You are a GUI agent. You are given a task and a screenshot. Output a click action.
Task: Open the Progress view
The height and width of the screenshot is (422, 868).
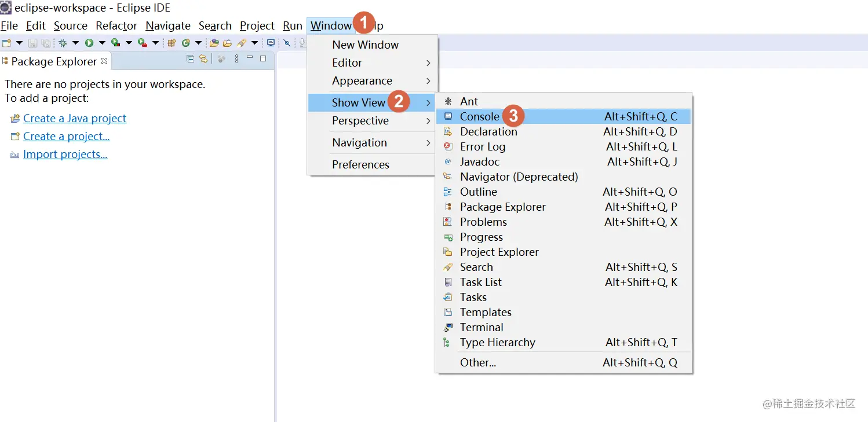[564, 237]
